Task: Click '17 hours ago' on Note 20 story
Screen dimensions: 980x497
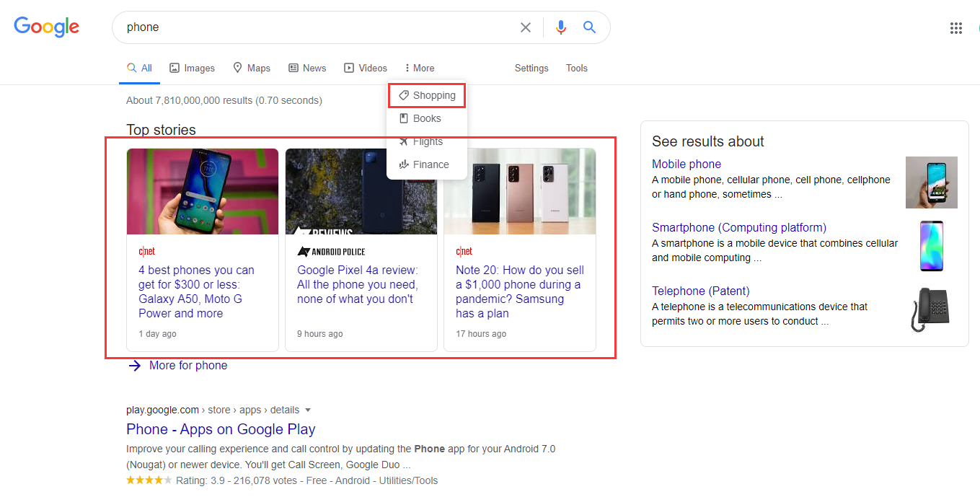Action: (x=481, y=334)
